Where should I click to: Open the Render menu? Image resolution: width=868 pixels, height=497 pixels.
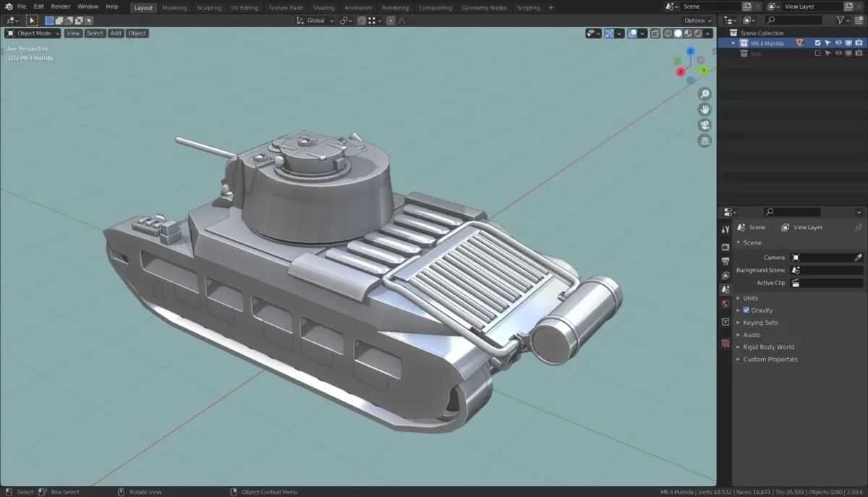[x=61, y=7]
